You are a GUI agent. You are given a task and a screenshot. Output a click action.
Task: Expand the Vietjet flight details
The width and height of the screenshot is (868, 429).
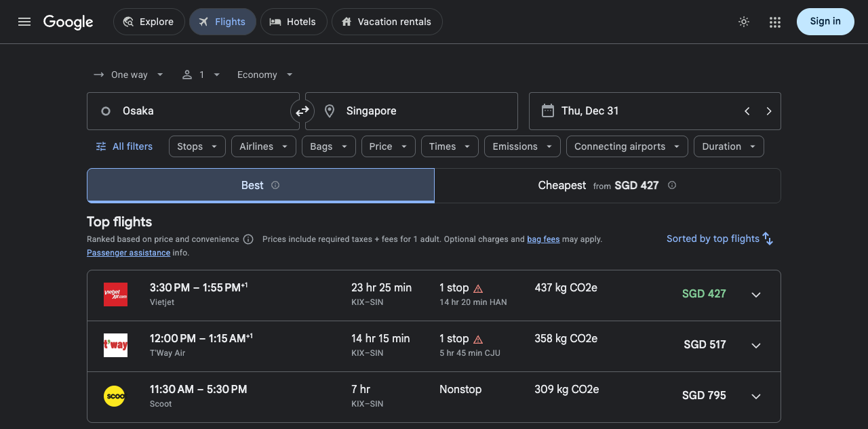coord(756,295)
